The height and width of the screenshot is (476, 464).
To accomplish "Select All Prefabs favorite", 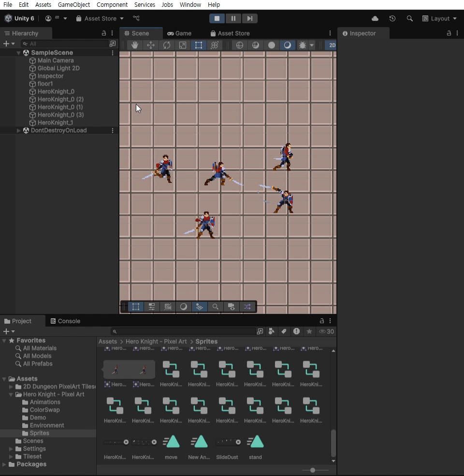I will [x=38, y=364].
